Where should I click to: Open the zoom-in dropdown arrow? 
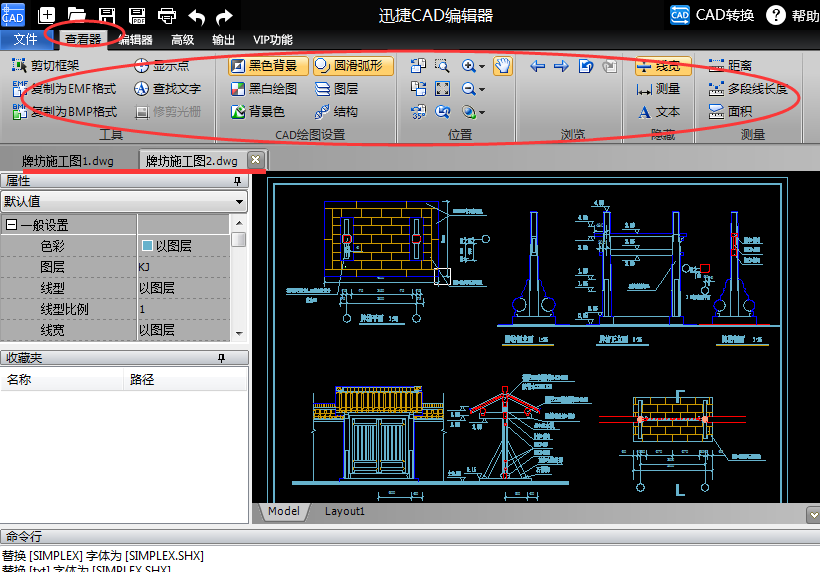click(x=482, y=67)
